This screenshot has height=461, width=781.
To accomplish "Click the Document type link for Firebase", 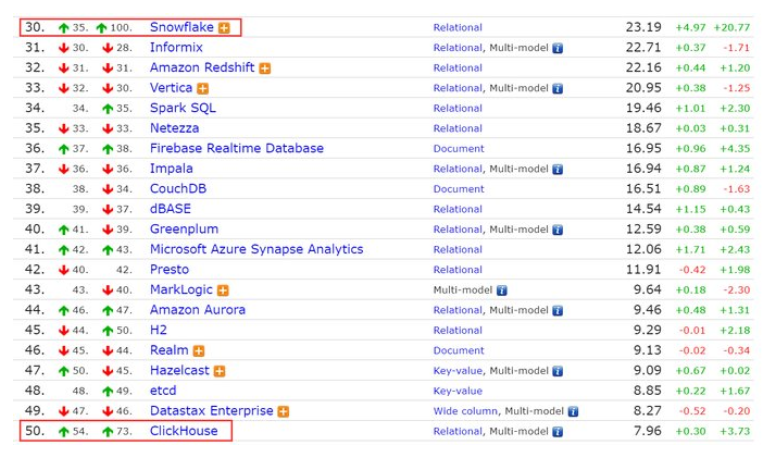I will coord(458,149).
